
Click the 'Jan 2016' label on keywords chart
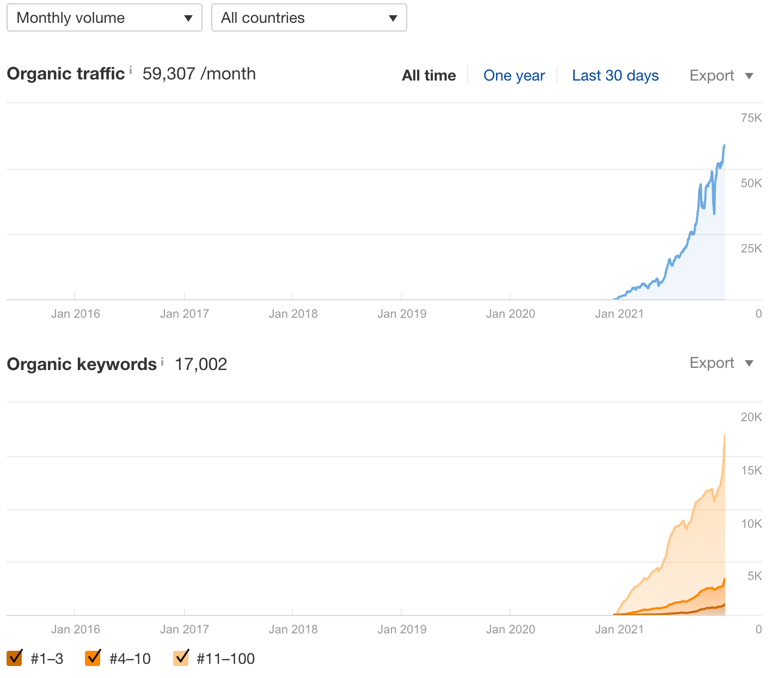76,629
